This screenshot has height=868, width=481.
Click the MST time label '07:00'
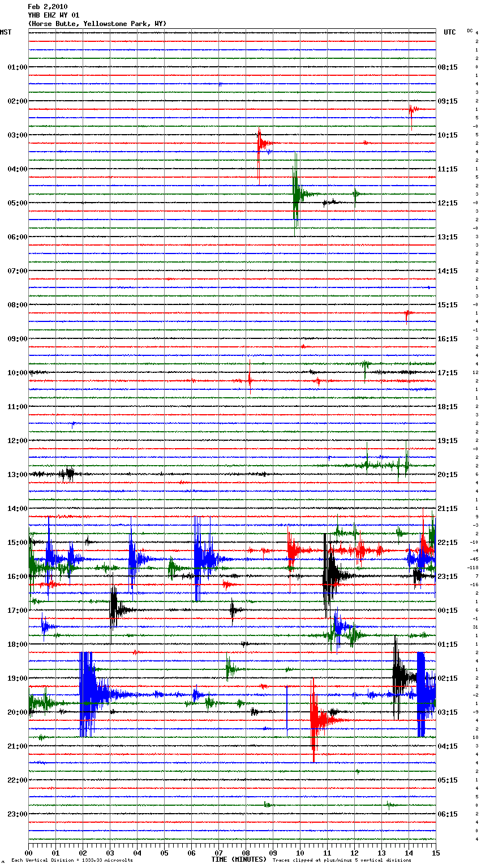[18, 271]
